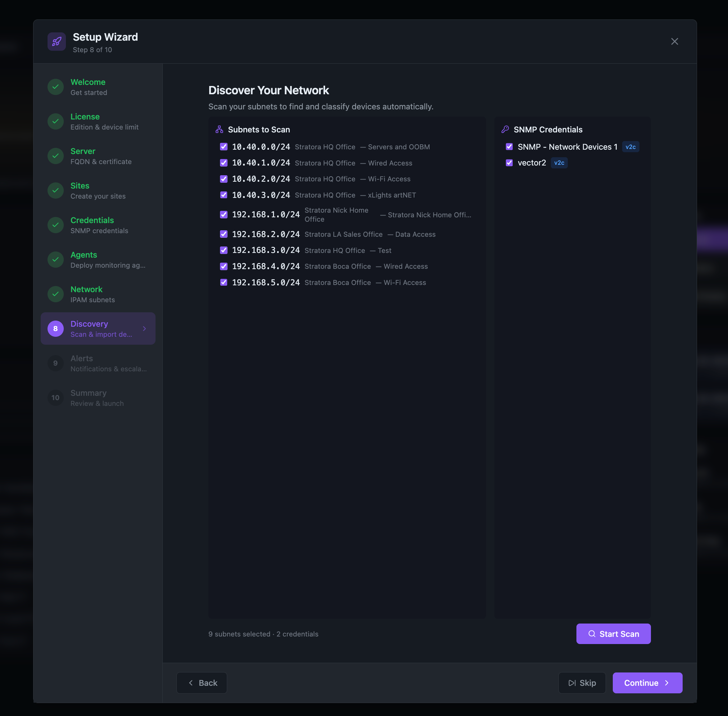728x716 pixels.
Task: Select the Alerts step in sidebar
Action: pos(98,363)
